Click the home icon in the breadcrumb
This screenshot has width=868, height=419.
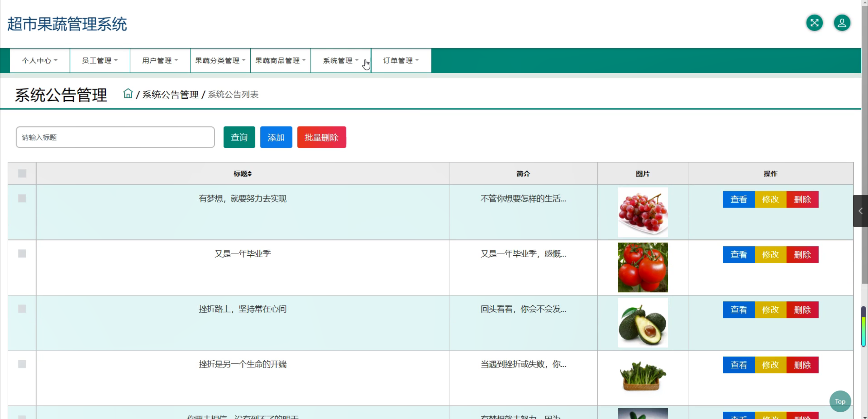(x=128, y=94)
